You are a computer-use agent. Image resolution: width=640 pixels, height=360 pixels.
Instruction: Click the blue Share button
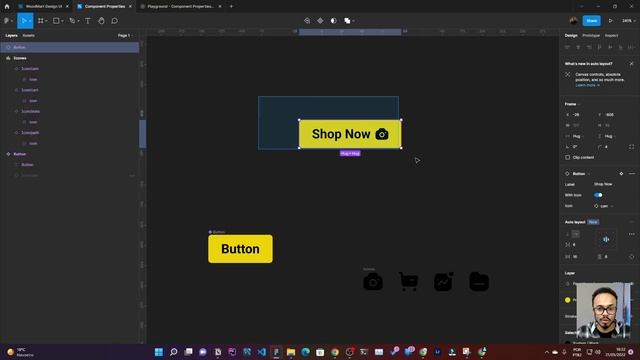coord(591,21)
